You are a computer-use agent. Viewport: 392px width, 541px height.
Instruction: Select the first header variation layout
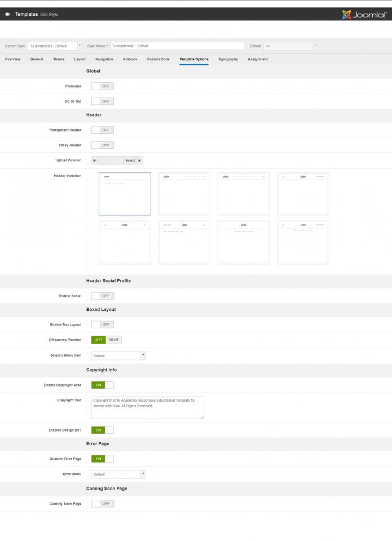(x=125, y=193)
